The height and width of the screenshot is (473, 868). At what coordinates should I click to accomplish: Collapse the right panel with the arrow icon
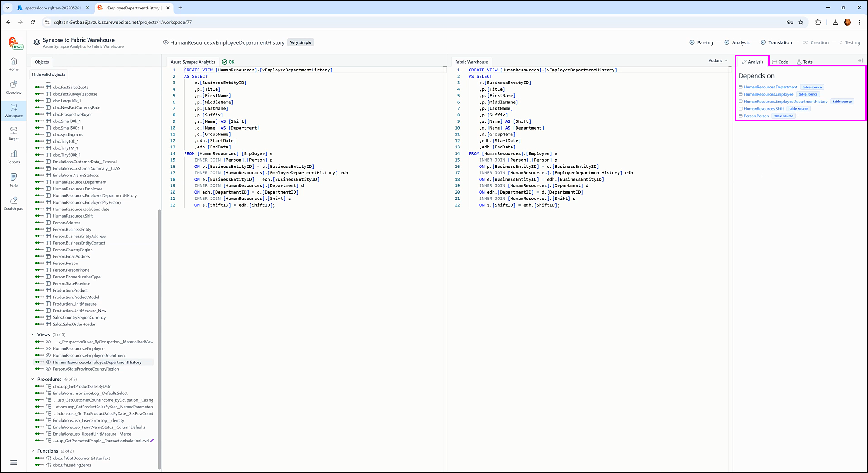860,60
